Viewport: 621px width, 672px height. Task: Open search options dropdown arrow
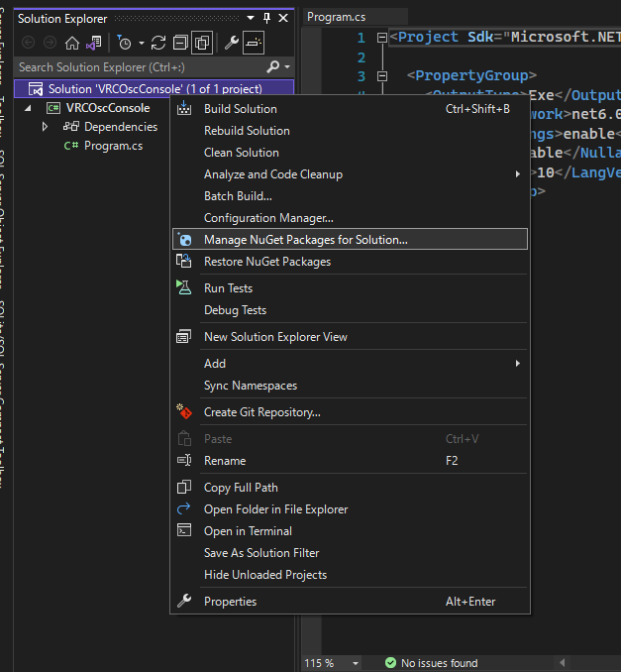[x=287, y=66]
